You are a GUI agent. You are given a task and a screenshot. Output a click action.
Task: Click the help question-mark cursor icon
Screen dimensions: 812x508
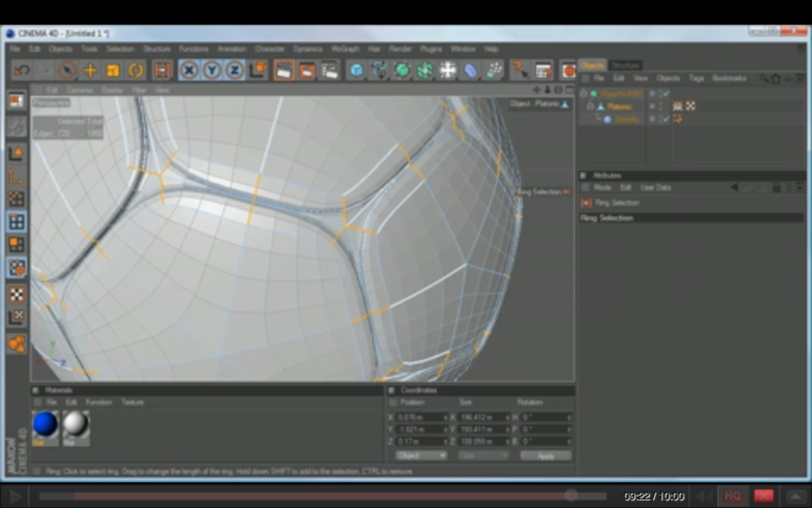(520, 70)
